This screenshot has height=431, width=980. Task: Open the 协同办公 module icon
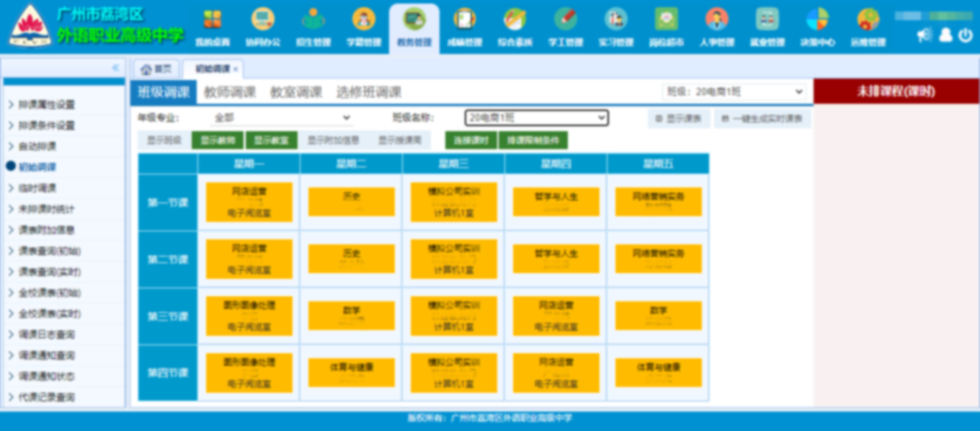point(263,19)
